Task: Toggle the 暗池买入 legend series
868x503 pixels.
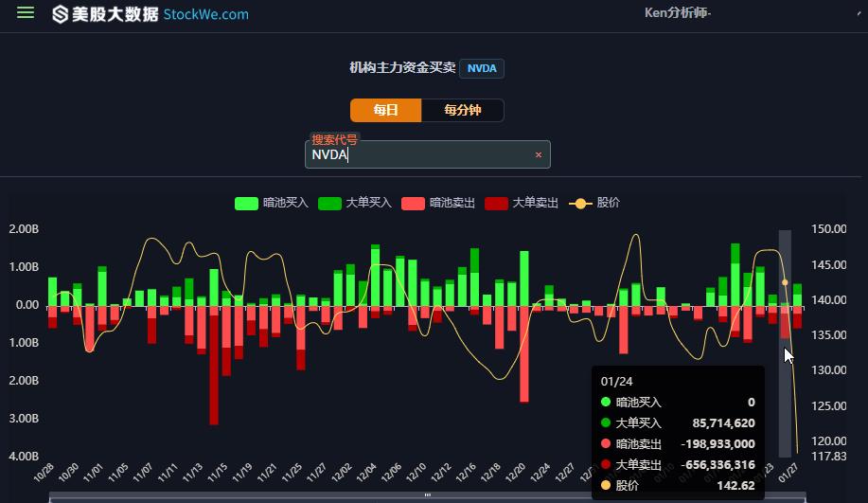Action: 272,204
